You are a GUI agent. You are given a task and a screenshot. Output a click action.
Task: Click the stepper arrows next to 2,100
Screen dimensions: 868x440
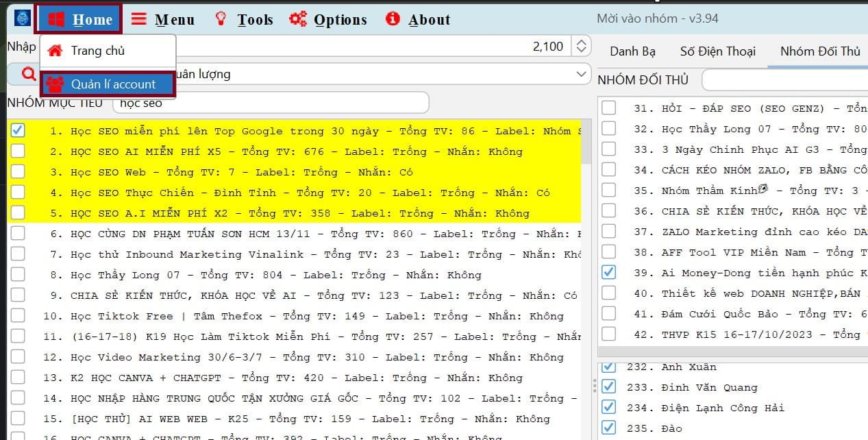click(x=581, y=47)
